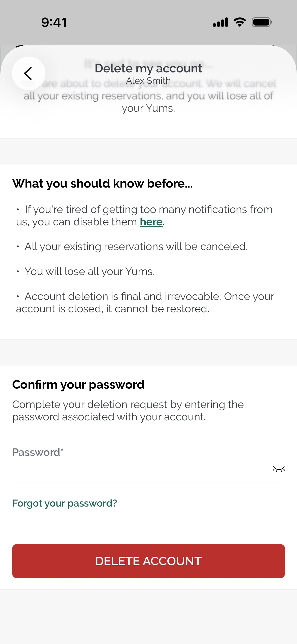Click the reservations will be canceled bullet
The width and height of the screenshot is (297, 644).
coord(136,246)
